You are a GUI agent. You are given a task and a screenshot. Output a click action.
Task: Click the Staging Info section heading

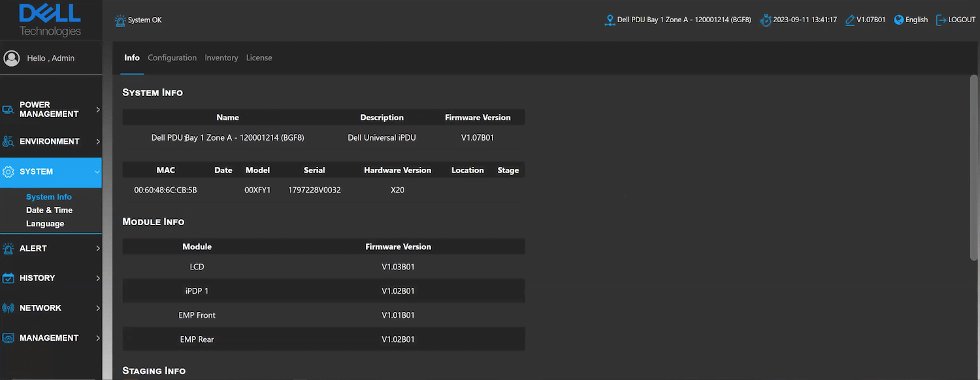coord(154,371)
